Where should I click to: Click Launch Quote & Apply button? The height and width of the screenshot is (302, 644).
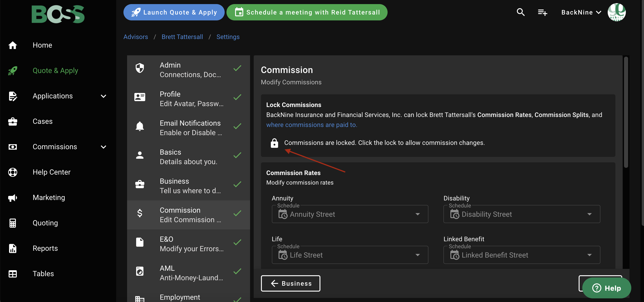(174, 12)
